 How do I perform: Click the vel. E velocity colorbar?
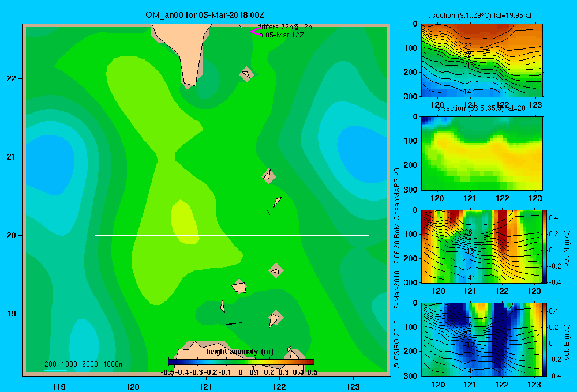click(545, 340)
